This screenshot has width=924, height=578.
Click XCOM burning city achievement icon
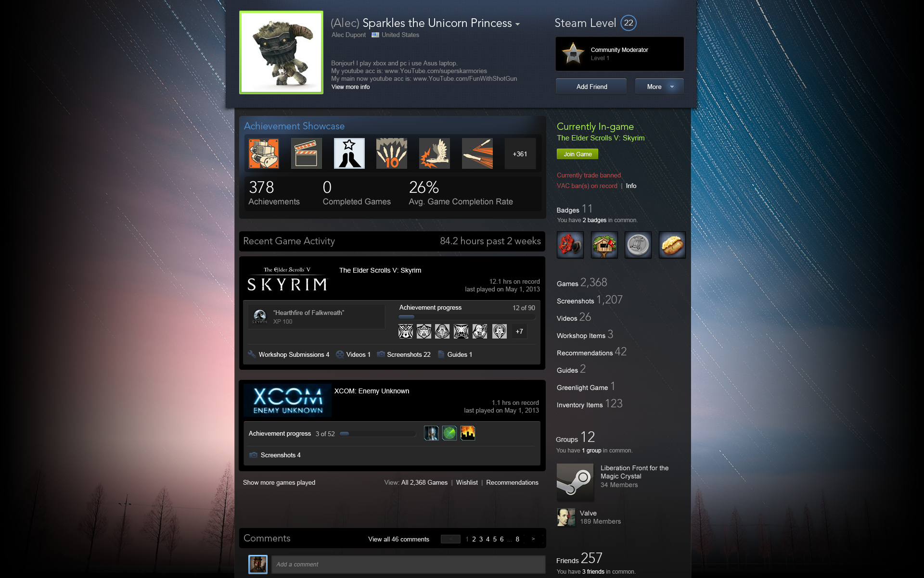[x=468, y=433]
